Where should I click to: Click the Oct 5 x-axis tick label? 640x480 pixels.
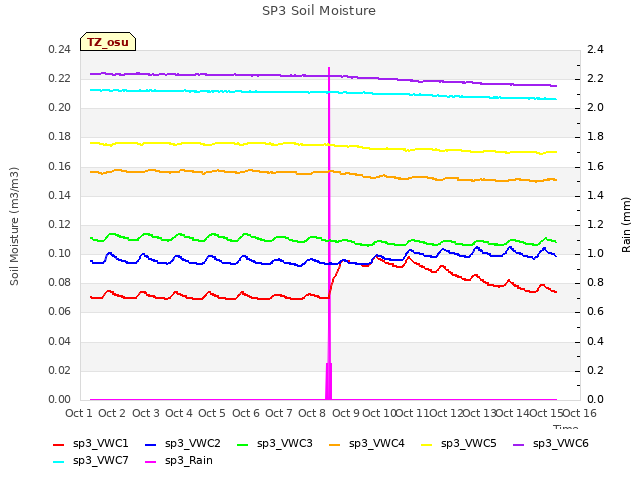[x=212, y=413]
